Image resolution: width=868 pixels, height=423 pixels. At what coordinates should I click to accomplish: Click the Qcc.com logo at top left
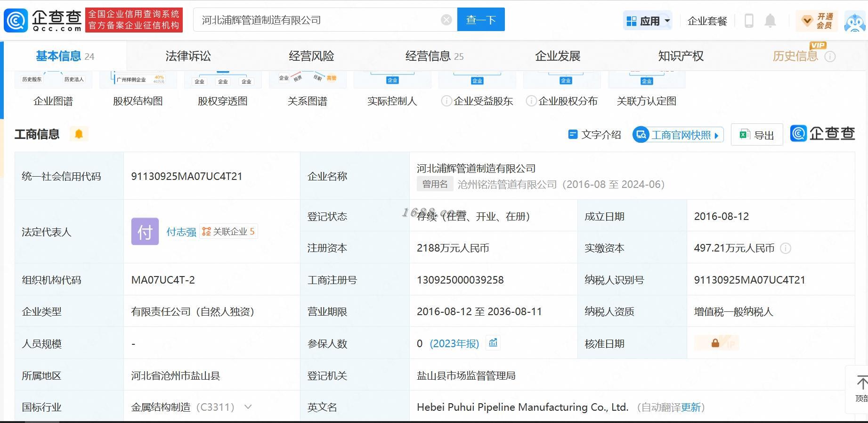click(43, 20)
